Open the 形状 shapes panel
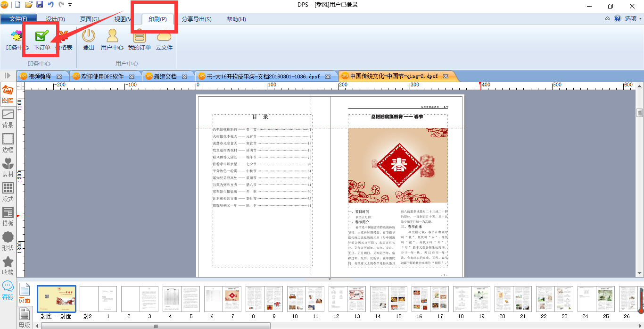 pyautogui.click(x=8, y=241)
